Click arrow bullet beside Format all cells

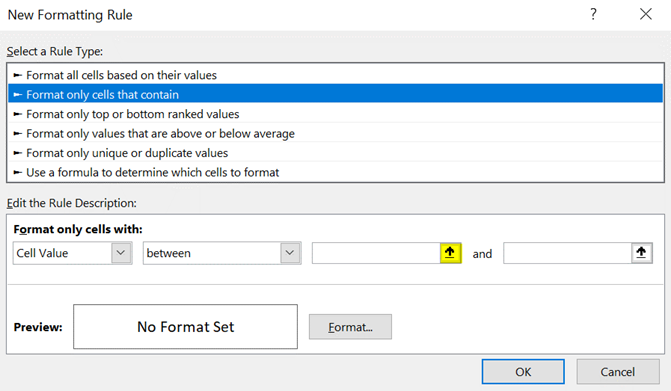coord(18,75)
